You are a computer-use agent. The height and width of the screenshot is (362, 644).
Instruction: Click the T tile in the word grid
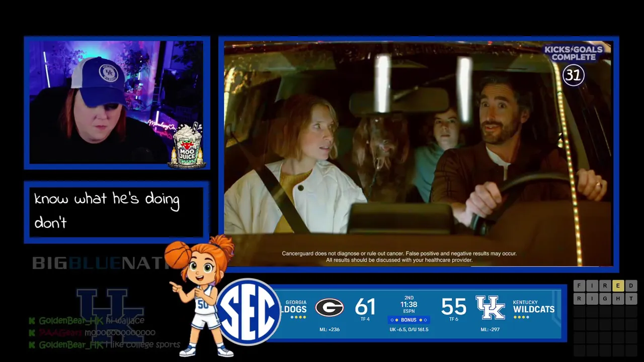click(x=631, y=299)
